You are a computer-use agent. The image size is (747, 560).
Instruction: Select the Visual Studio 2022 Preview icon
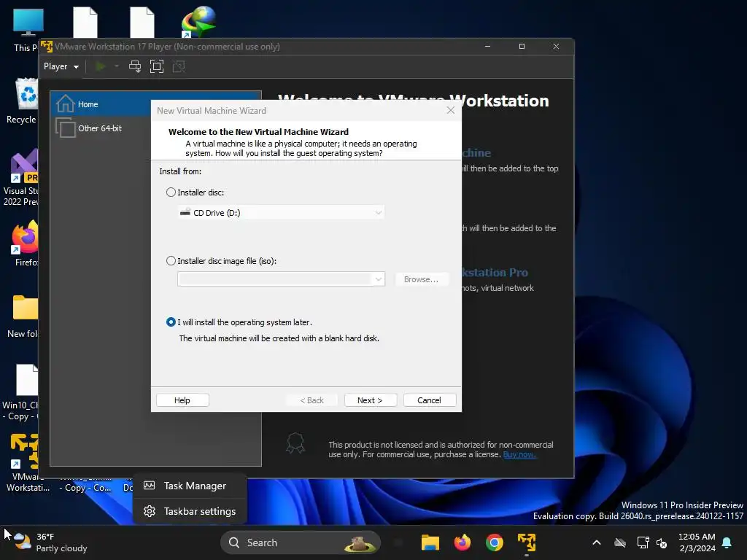coord(21,177)
